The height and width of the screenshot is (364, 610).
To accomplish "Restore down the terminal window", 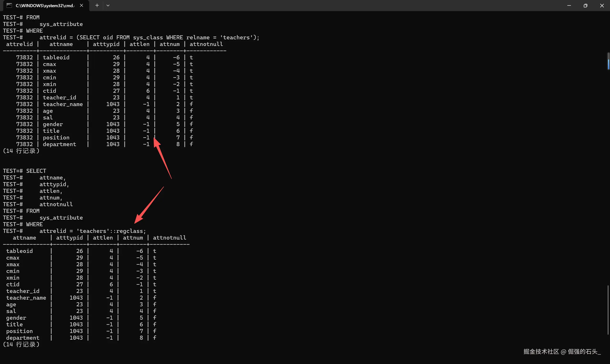I will click(585, 5).
